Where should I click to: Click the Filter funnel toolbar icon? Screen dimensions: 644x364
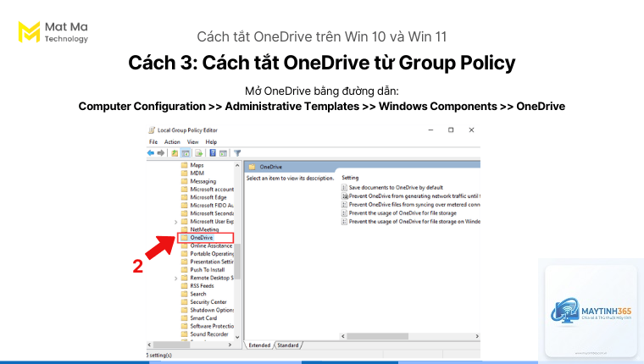point(237,153)
